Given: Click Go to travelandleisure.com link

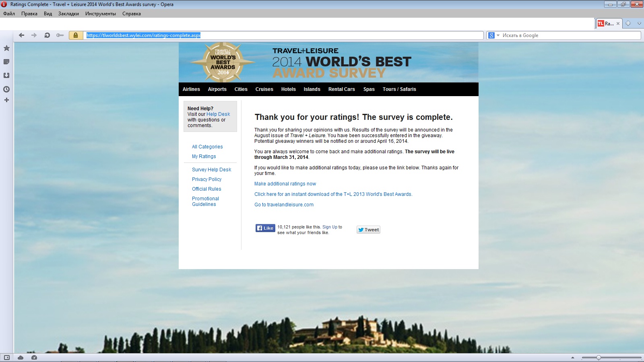Looking at the screenshot, I should click(x=284, y=205).
